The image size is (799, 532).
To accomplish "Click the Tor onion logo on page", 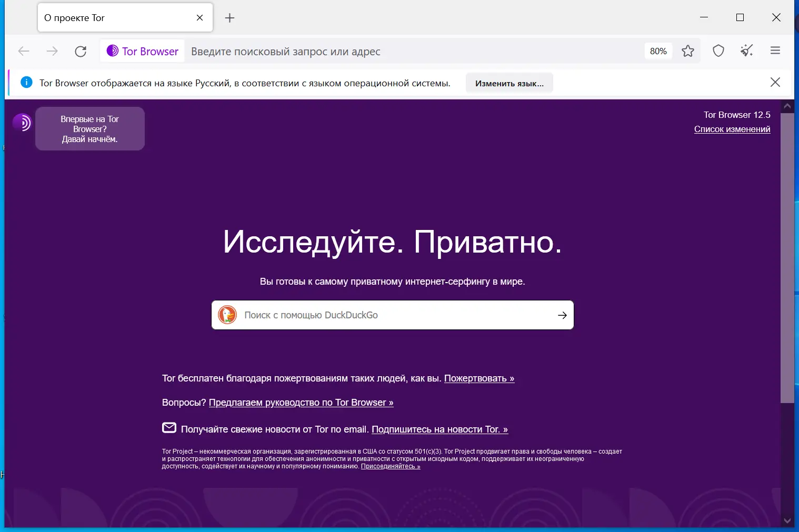I will [x=22, y=123].
